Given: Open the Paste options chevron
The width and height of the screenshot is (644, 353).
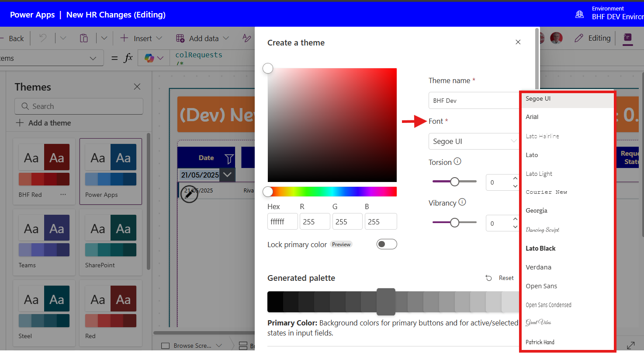Looking at the screenshot, I should pyautogui.click(x=104, y=38).
